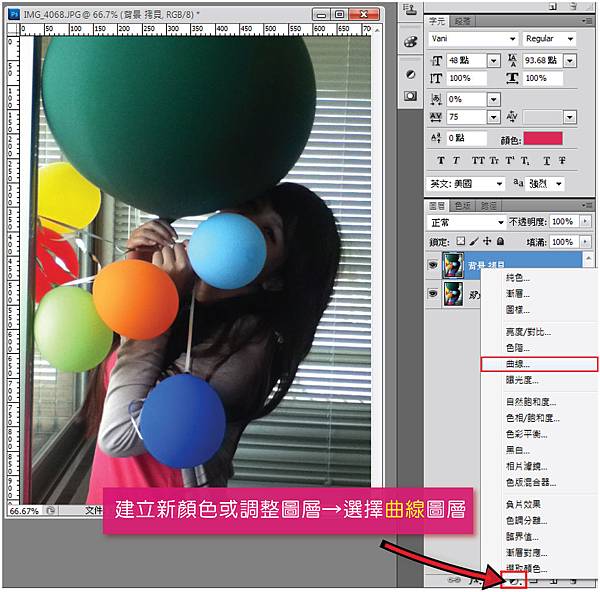Screen dimensions: 600x592
Task: Click the 66.67% zoom field
Action: click(24, 510)
